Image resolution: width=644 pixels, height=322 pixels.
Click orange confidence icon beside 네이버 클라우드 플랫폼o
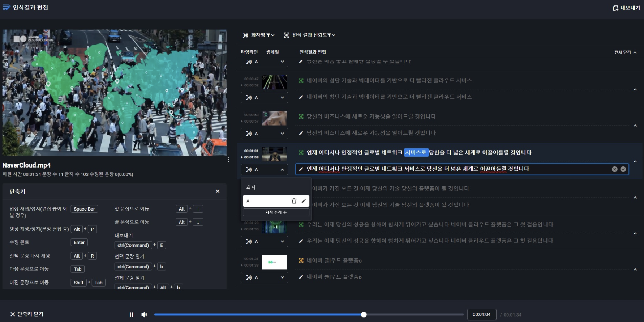click(301, 260)
